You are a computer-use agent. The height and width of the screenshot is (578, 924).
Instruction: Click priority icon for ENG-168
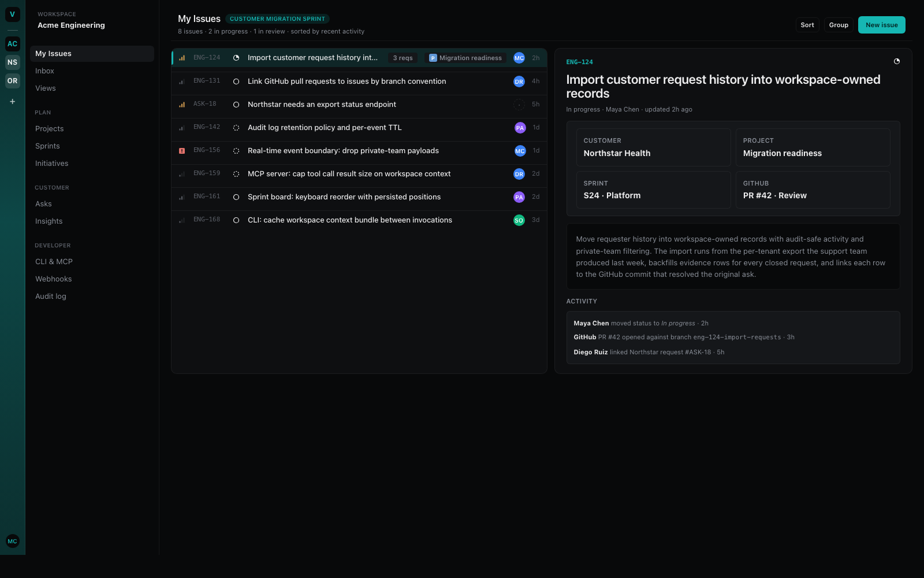182,220
